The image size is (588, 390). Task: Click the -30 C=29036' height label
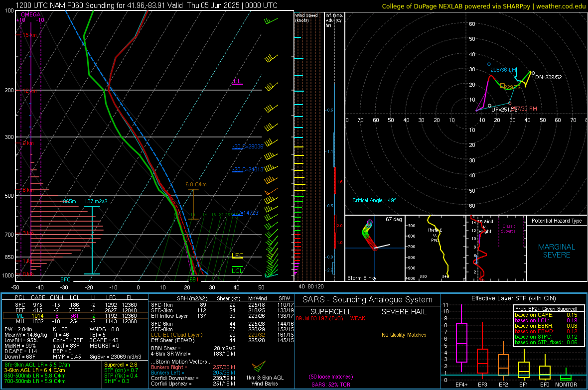coord(248,146)
